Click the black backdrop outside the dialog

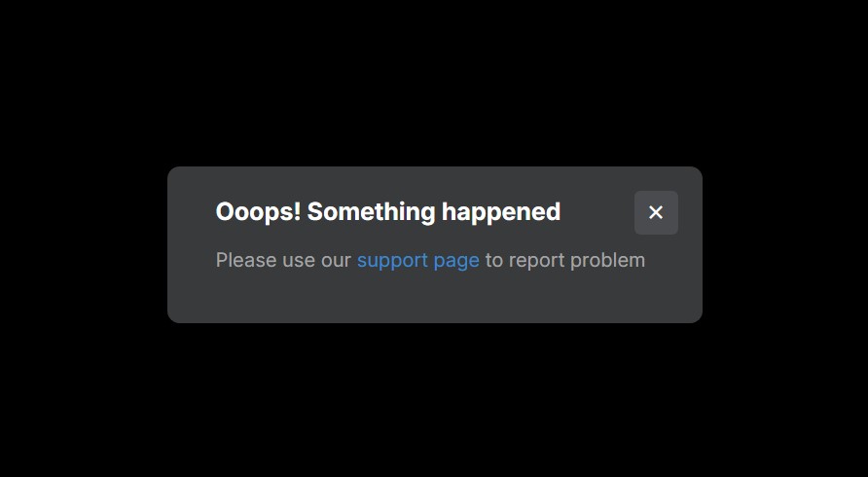pyautogui.click(x=434, y=83)
